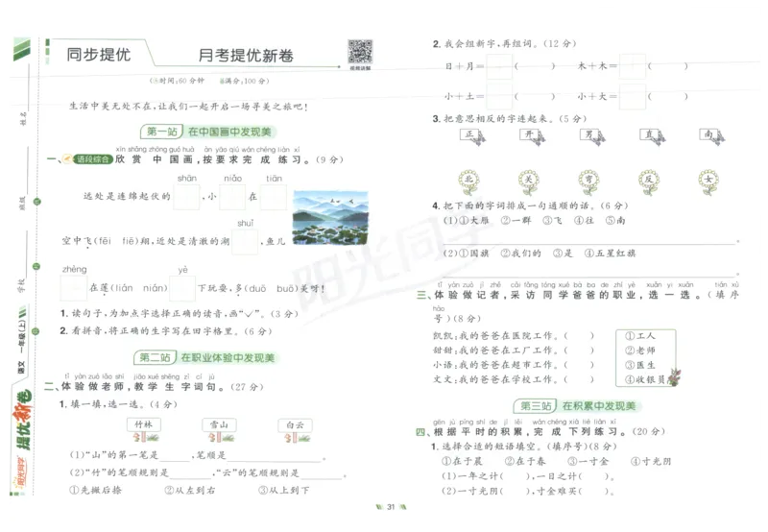Click the blank after 文文's school sentence
Image resolution: width=768 pixels, height=532 pixels.
tap(579, 379)
